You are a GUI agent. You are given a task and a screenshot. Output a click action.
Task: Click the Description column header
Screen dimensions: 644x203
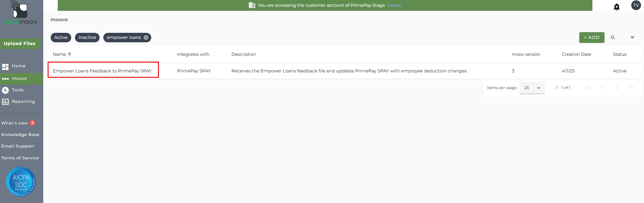pyautogui.click(x=244, y=54)
